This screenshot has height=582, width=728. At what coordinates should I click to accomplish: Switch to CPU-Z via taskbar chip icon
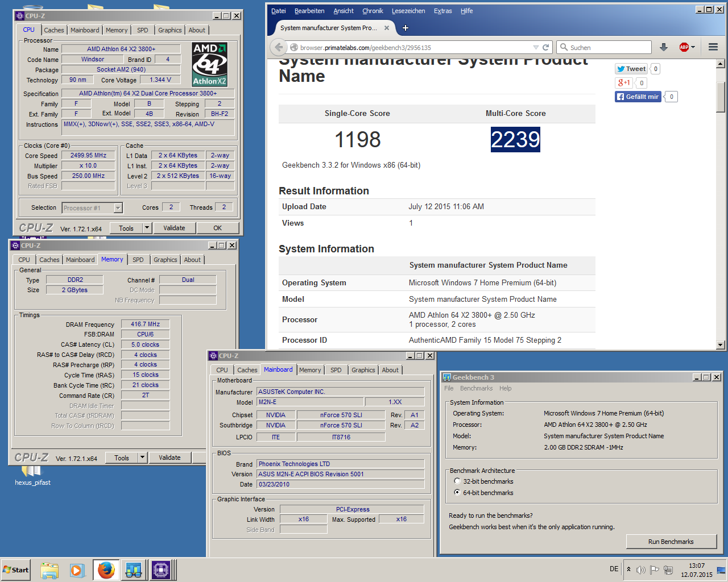(x=162, y=570)
